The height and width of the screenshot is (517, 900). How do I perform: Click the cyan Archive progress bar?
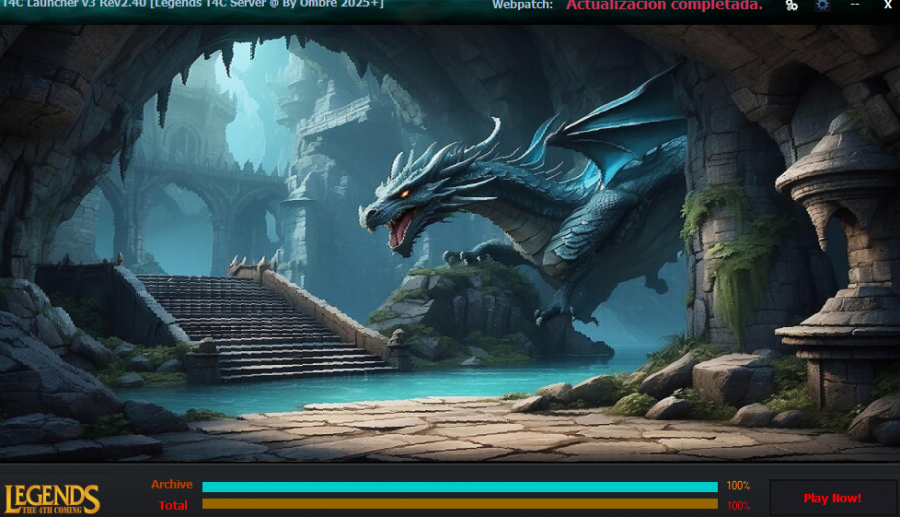(459, 487)
